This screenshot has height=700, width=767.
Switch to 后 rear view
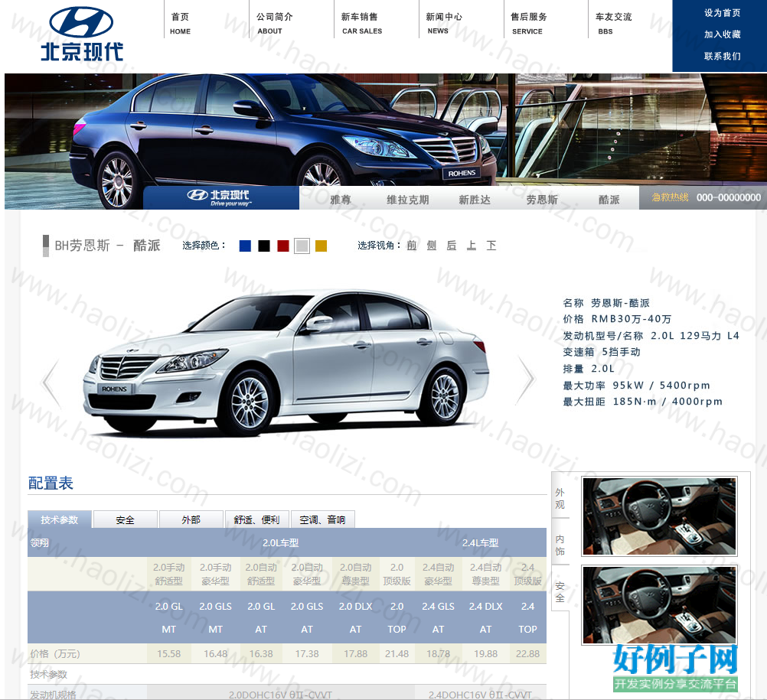tap(452, 246)
